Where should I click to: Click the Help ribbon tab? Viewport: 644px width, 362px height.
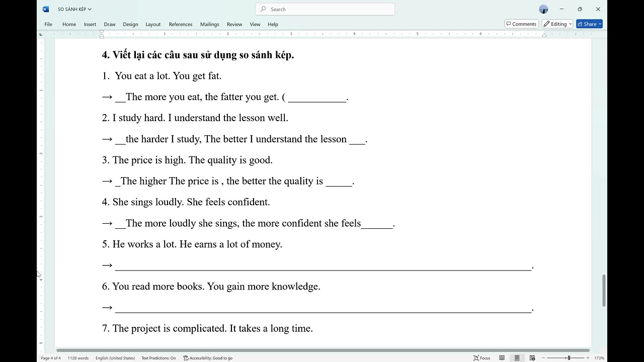pos(273,24)
